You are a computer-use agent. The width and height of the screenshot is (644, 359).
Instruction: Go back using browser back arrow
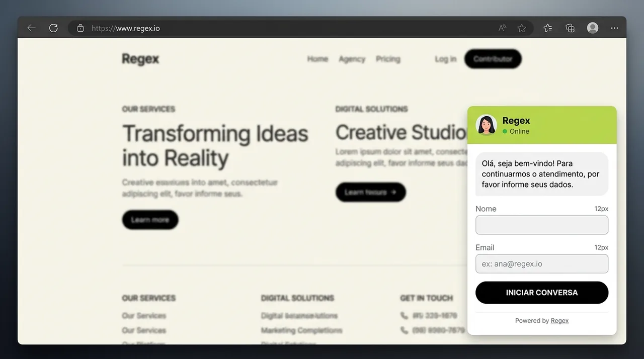point(31,28)
